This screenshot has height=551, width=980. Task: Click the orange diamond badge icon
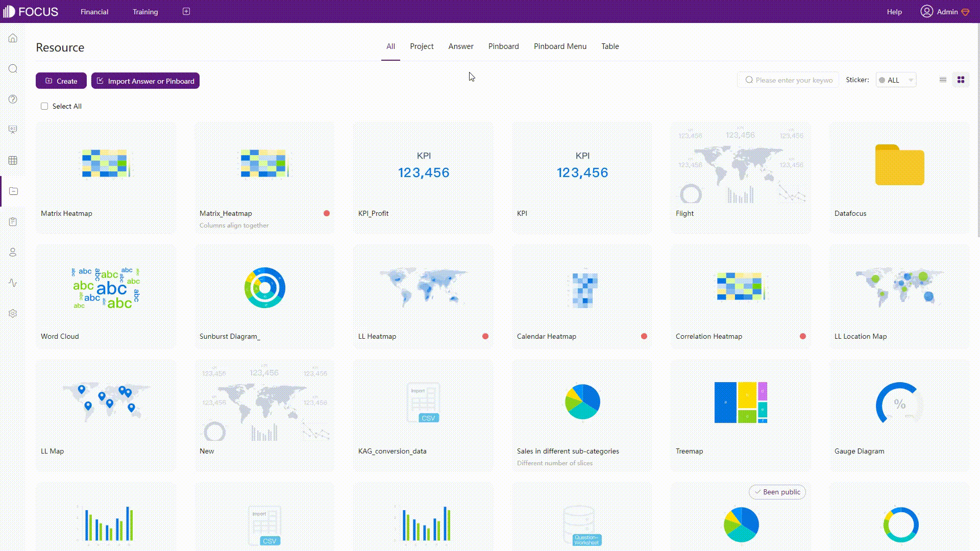point(965,12)
